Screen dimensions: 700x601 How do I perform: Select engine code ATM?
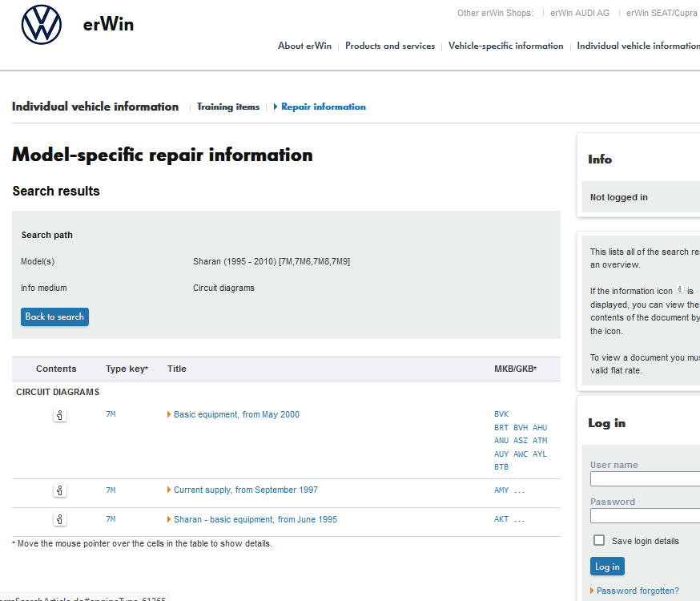[540, 440]
